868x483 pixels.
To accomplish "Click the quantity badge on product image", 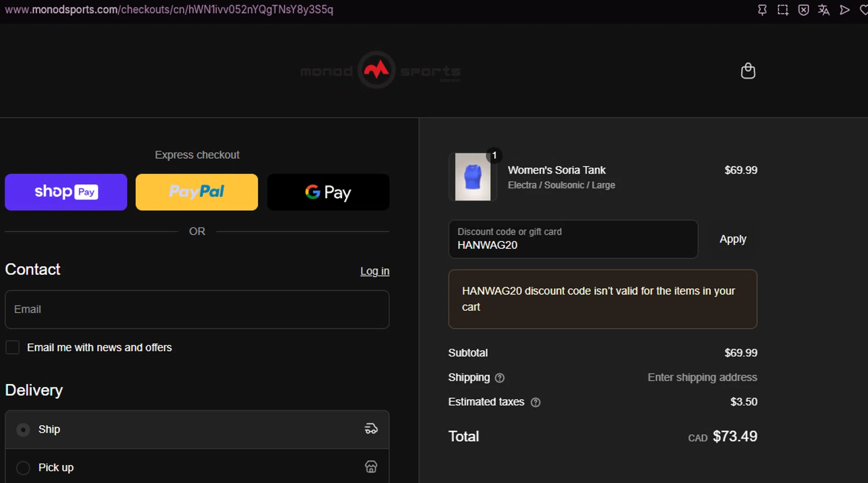I will tap(494, 155).
